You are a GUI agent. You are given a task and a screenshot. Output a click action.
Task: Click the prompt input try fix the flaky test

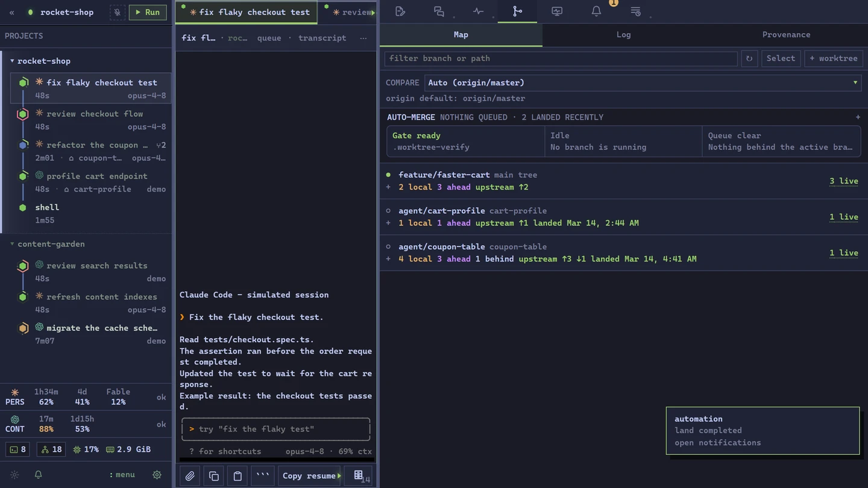275,430
